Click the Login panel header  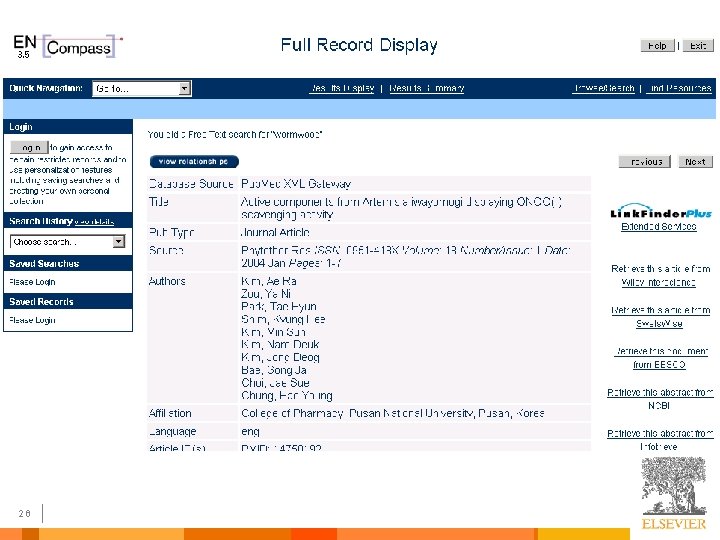point(68,127)
